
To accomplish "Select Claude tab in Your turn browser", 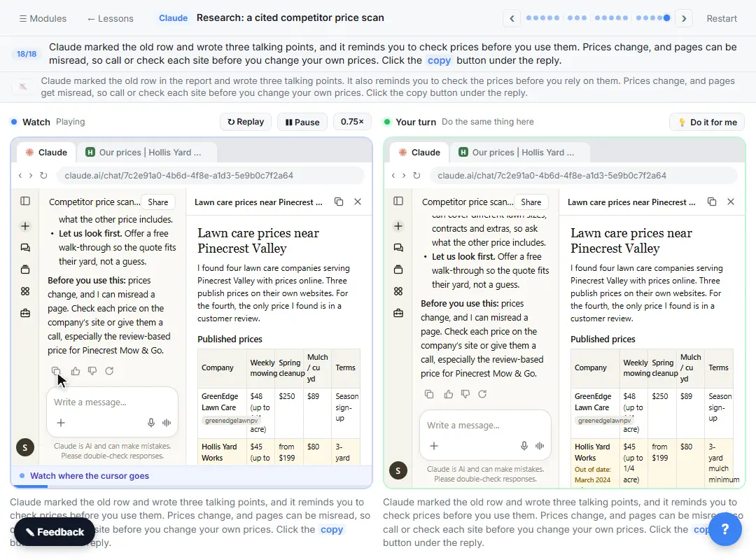I will click(419, 153).
